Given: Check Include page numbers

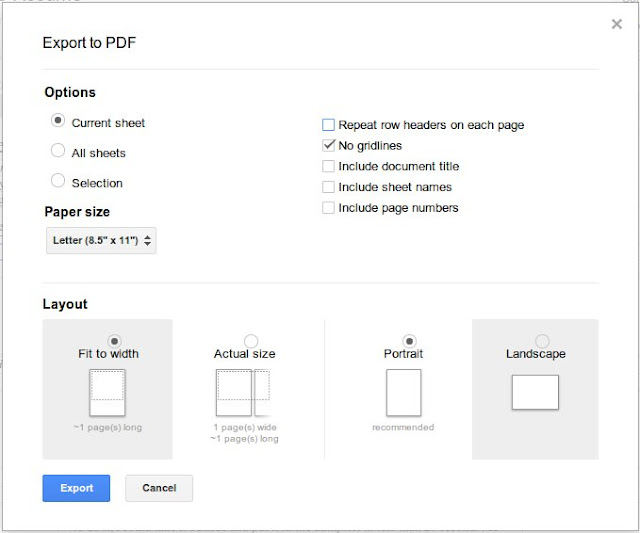Looking at the screenshot, I should pyautogui.click(x=328, y=208).
